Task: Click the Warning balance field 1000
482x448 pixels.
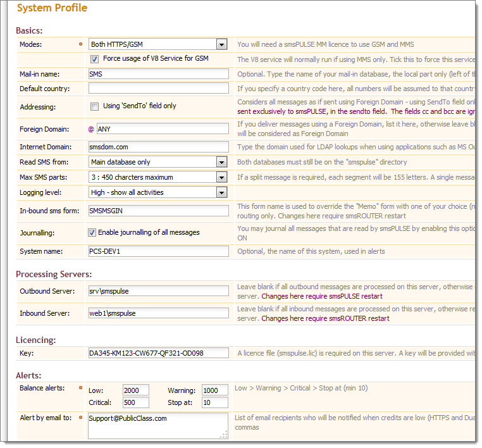Action: pyautogui.click(x=215, y=390)
